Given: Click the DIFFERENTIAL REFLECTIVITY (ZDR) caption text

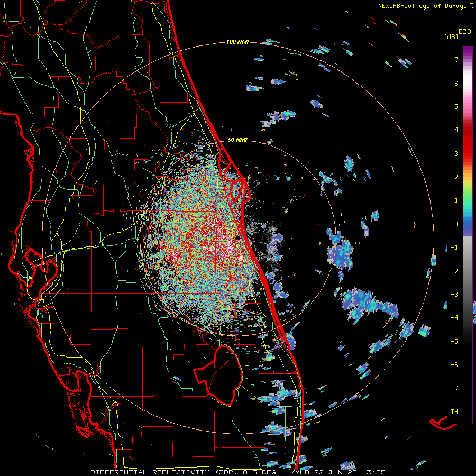Looking at the screenshot, I should (x=165, y=472).
